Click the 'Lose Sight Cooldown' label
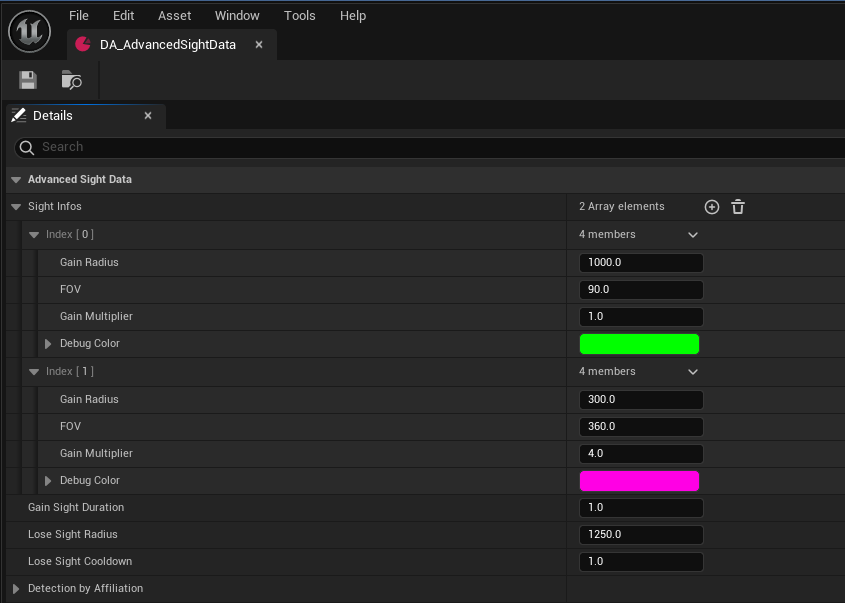Viewport: 845px width, 603px height. [80, 561]
